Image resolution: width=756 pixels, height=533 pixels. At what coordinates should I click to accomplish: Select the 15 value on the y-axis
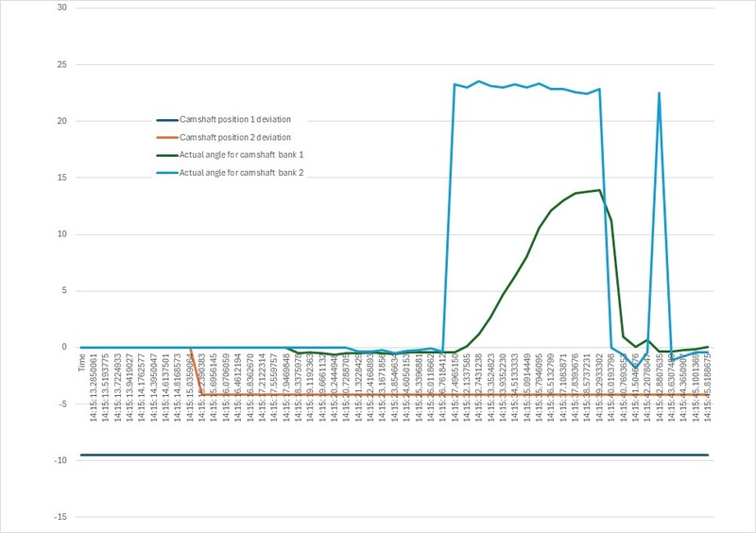point(61,178)
